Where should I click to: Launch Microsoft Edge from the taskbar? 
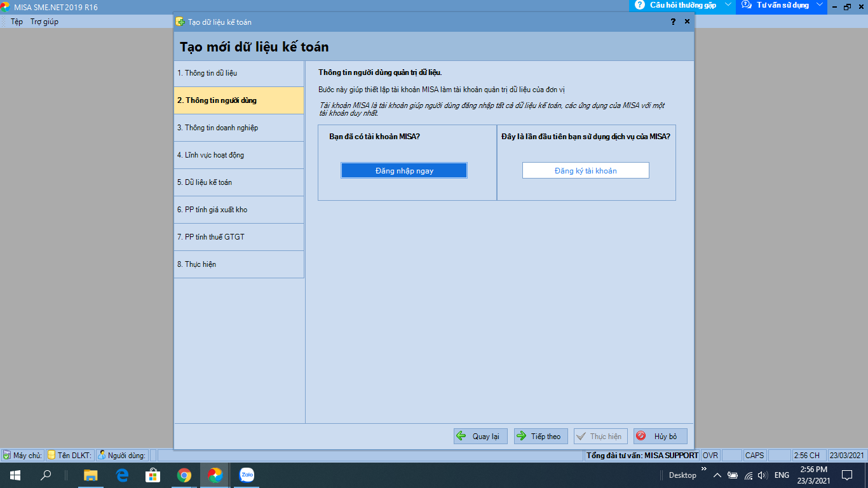[x=122, y=475]
